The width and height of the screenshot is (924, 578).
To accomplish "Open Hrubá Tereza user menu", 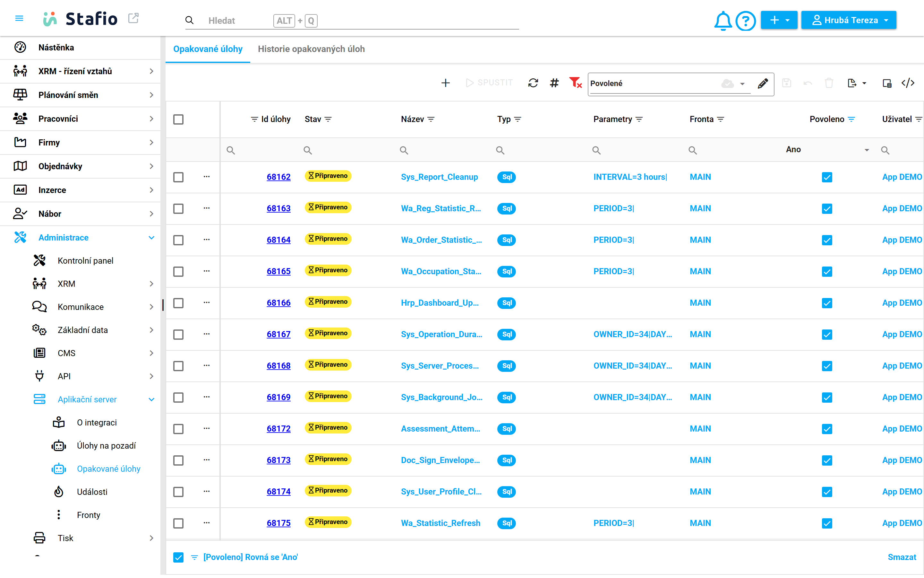I will tap(848, 20).
